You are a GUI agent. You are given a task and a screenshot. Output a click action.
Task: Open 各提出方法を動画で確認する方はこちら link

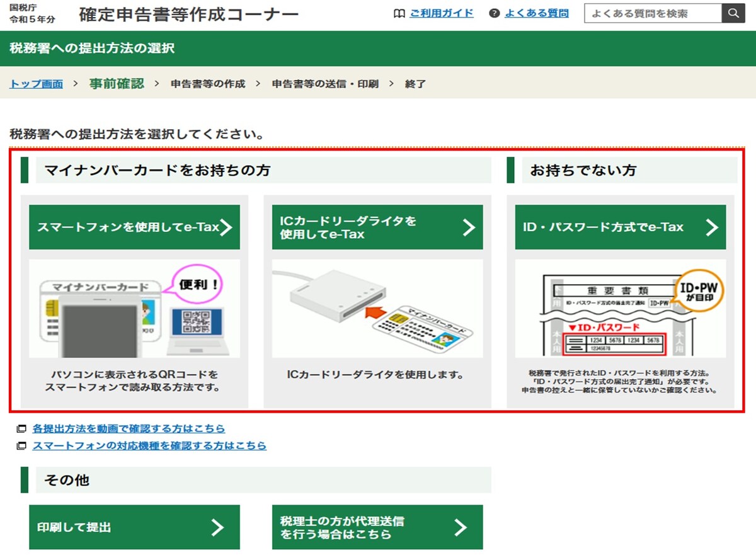[x=129, y=429]
